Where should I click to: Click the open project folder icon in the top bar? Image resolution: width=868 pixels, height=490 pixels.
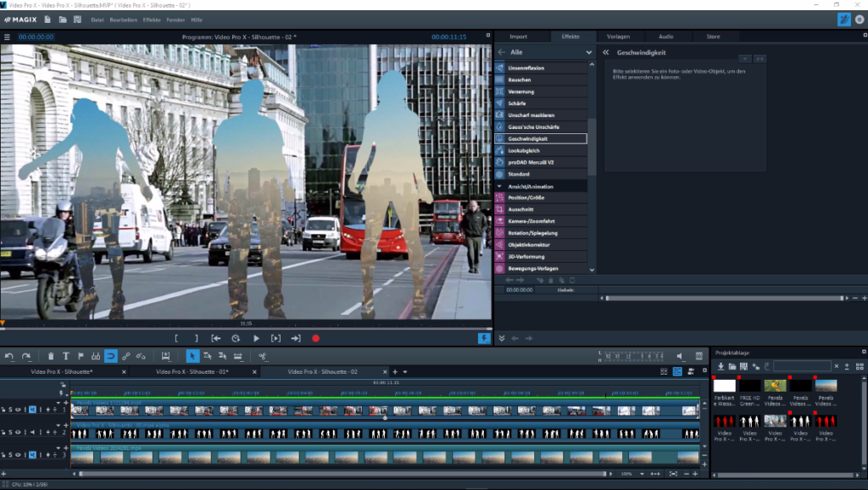63,19
